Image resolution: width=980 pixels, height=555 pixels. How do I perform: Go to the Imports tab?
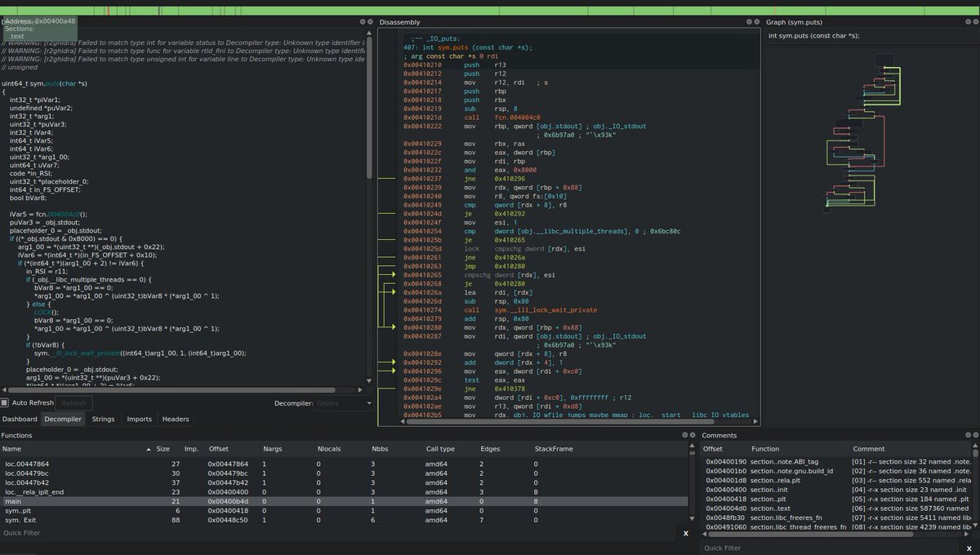(x=139, y=419)
